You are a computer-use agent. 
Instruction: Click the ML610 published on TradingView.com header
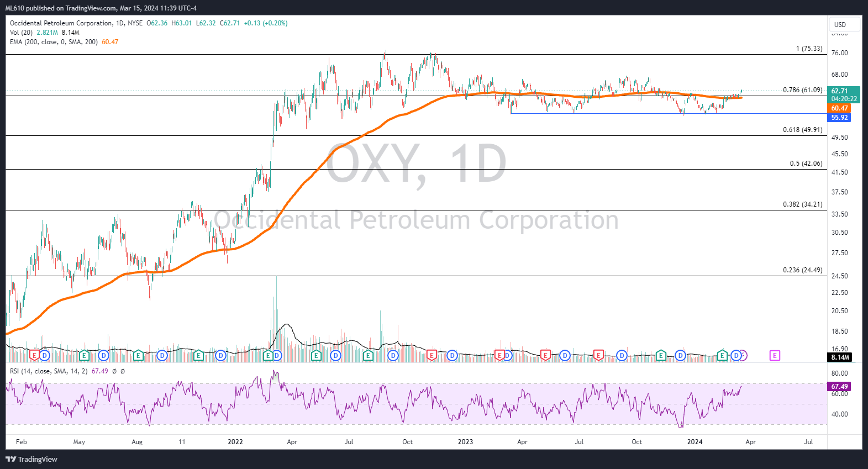pyautogui.click(x=101, y=8)
